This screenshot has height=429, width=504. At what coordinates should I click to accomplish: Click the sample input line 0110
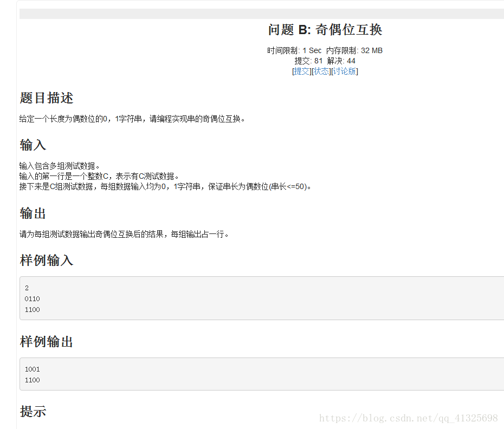coord(32,299)
